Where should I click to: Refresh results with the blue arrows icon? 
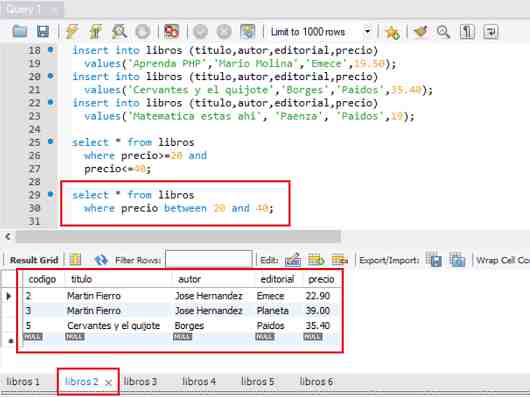coord(101,259)
